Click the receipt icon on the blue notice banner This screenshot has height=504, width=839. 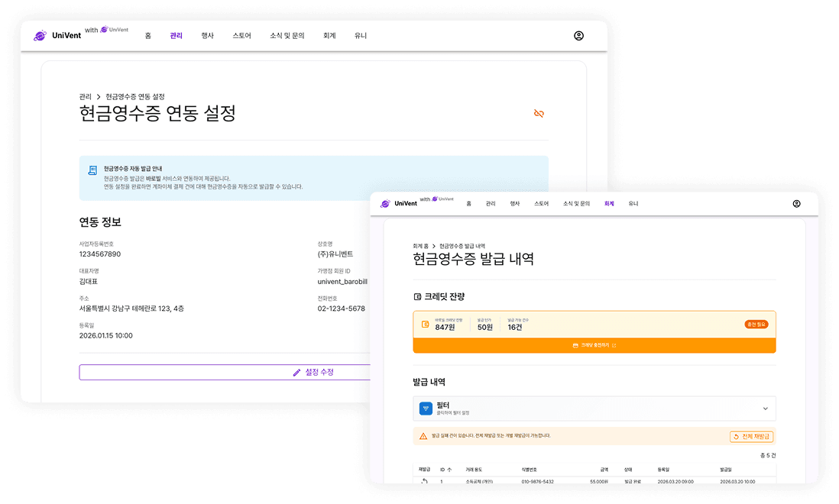pos(91,169)
